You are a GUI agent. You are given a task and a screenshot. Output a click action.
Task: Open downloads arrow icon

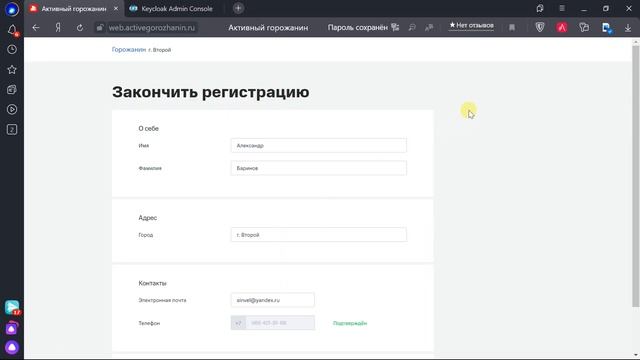click(628, 28)
